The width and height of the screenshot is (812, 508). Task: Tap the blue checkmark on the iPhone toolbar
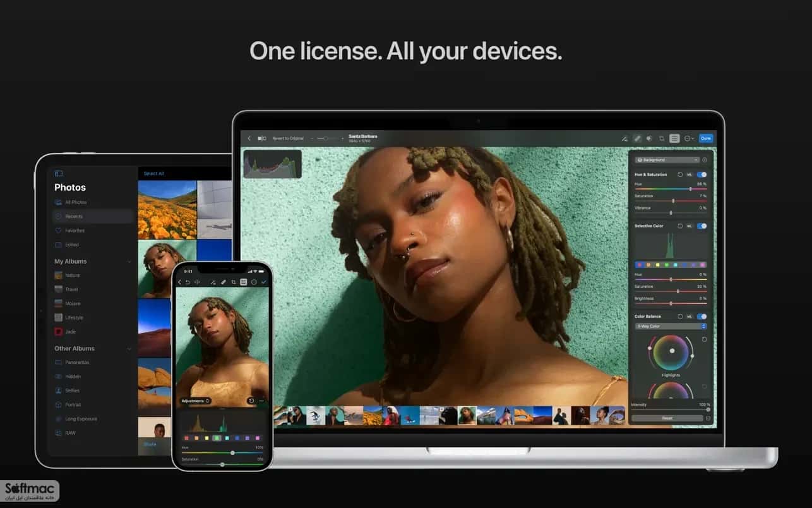coord(264,282)
